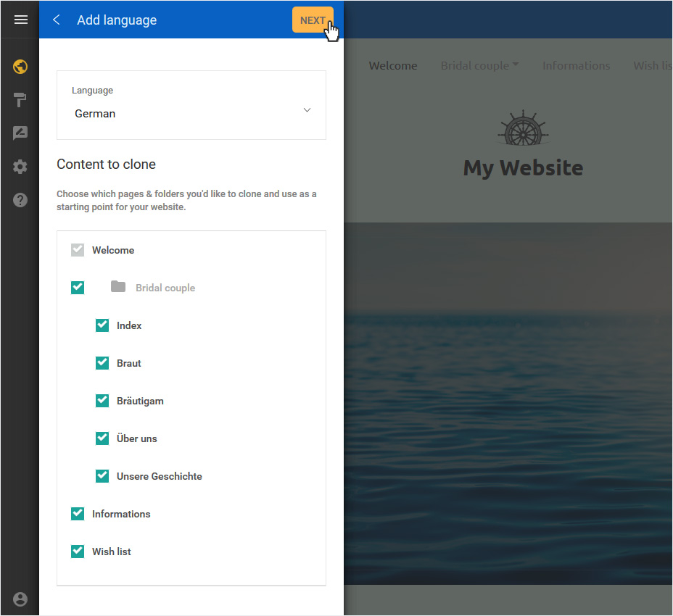This screenshot has width=673, height=616.
Task: Uncheck the Informations page checkbox
Action: coord(78,514)
